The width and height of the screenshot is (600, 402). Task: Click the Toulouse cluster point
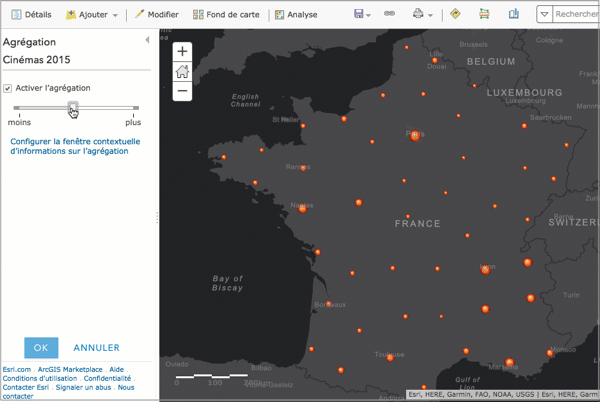click(x=390, y=358)
